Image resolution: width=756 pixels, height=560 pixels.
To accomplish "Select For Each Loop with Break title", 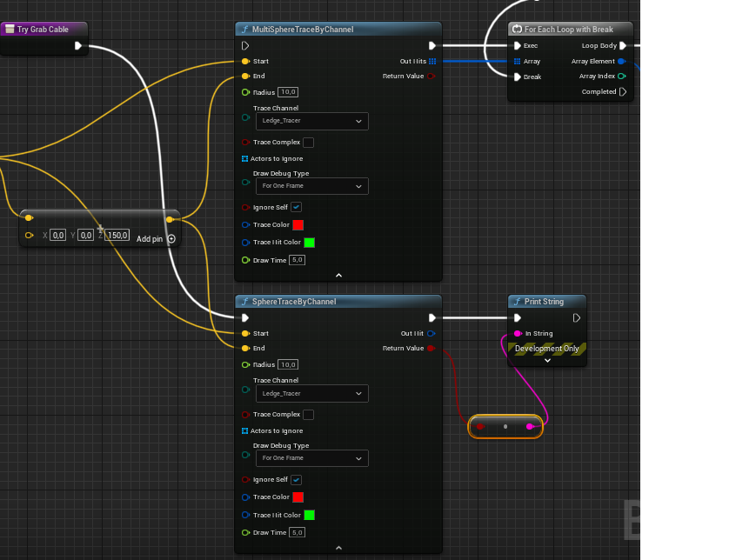I will tap(568, 30).
